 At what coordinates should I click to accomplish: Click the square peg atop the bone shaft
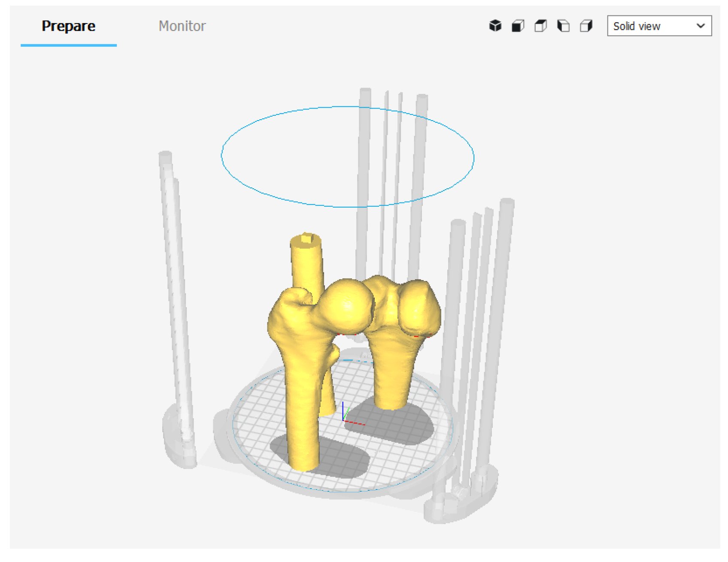[306, 238]
